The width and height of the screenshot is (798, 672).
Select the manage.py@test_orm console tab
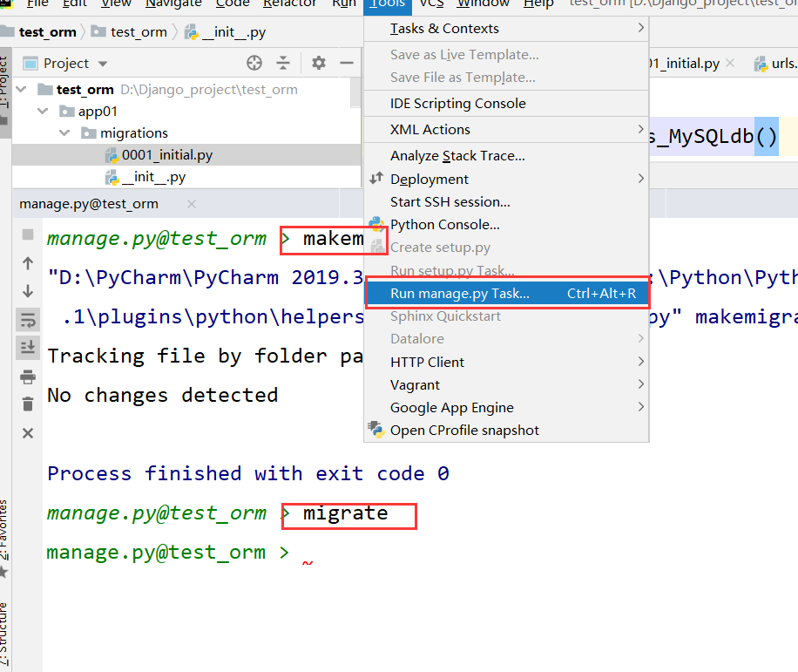click(x=89, y=204)
